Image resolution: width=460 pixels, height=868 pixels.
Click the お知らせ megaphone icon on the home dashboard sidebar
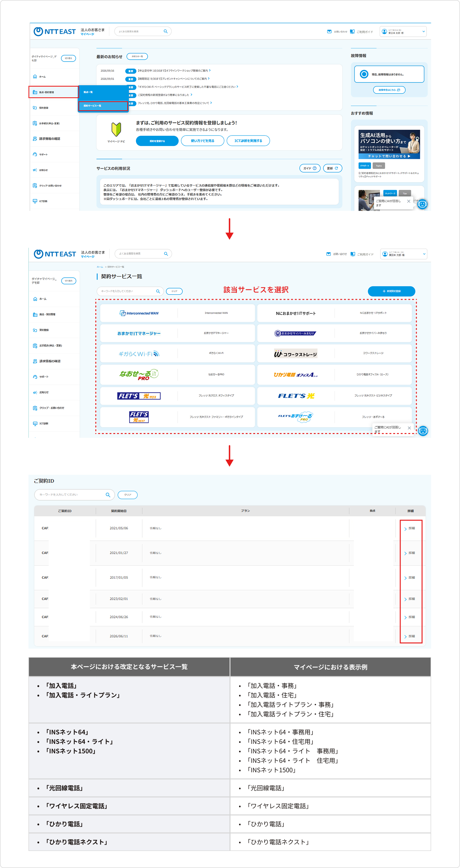click(x=35, y=170)
